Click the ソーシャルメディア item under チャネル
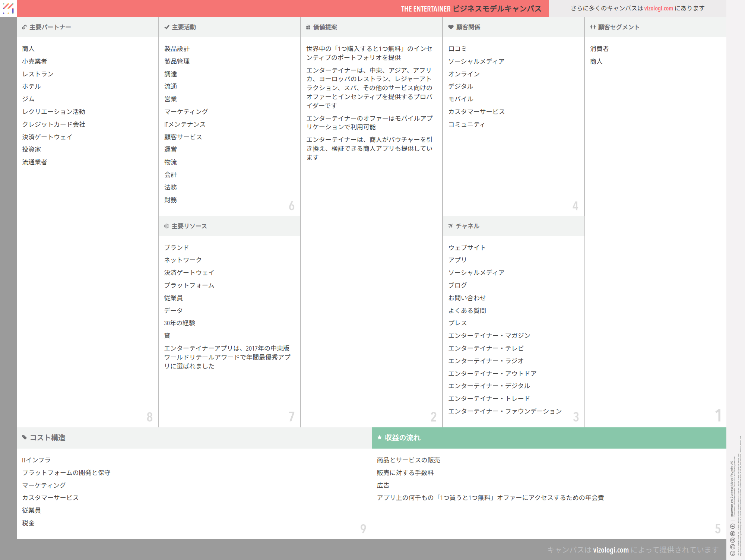 tap(476, 273)
